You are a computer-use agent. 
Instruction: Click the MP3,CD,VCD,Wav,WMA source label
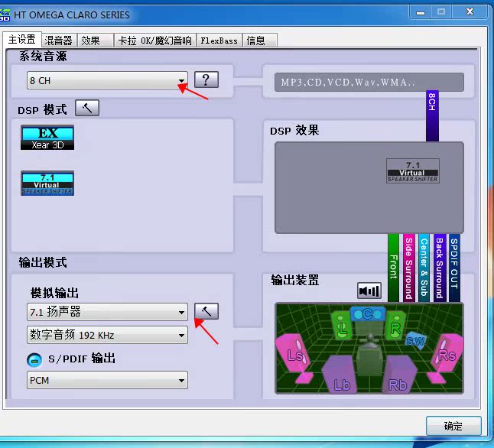tap(369, 83)
